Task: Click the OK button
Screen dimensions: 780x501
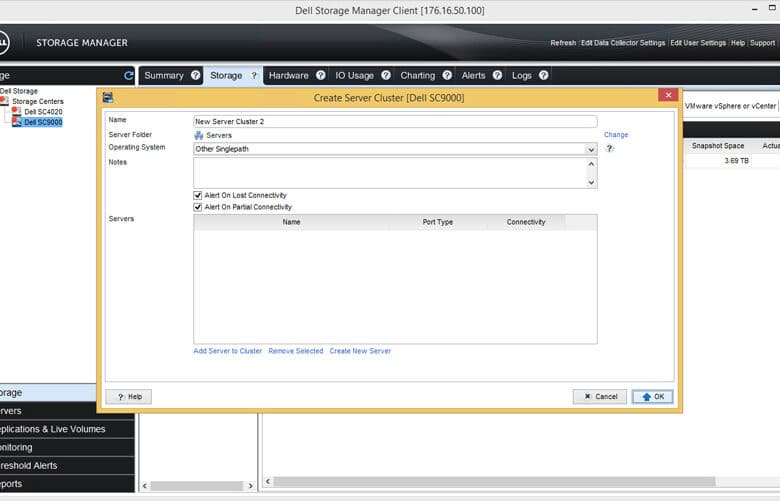Action: 653,397
